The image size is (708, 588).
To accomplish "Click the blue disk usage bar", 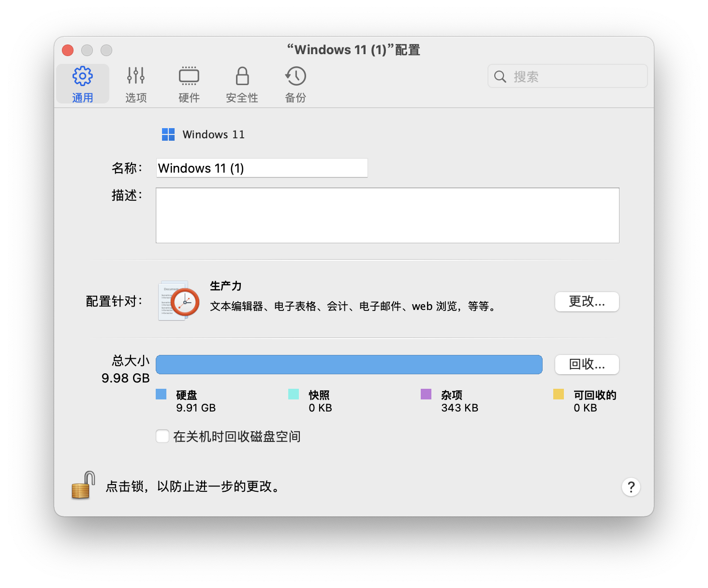I will pyautogui.click(x=349, y=365).
